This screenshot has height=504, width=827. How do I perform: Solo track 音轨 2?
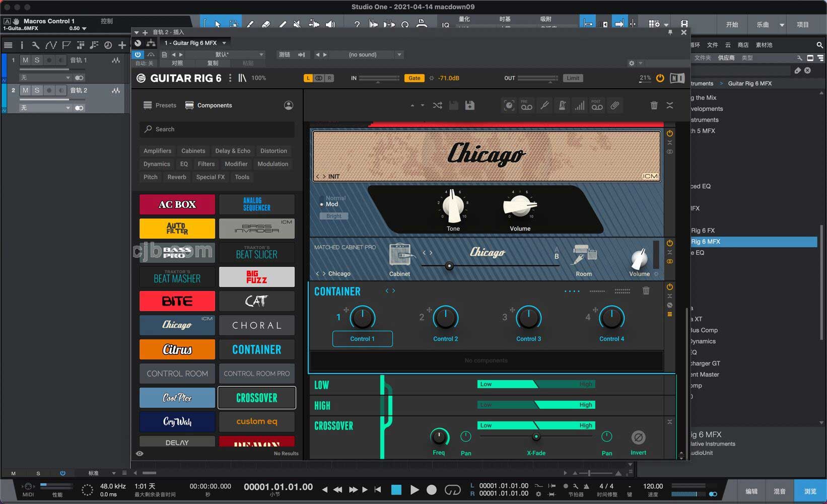pyautogui.click(x=37, y=90)
